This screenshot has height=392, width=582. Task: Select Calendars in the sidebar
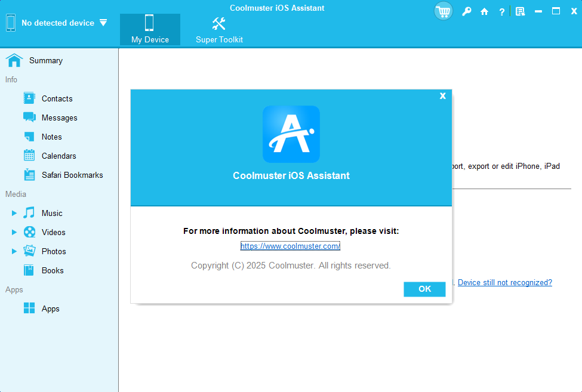pyautogui.click(x=58, y=156)
